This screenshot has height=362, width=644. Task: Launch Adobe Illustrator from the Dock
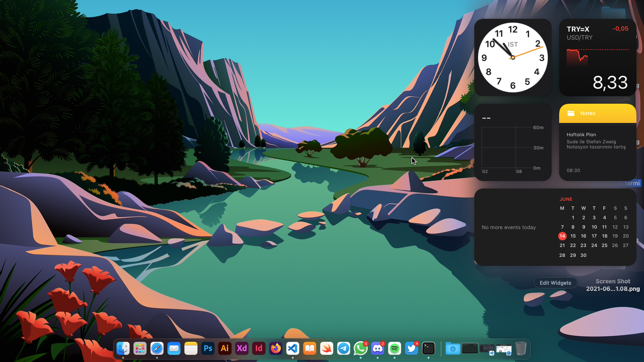point(225,348)
